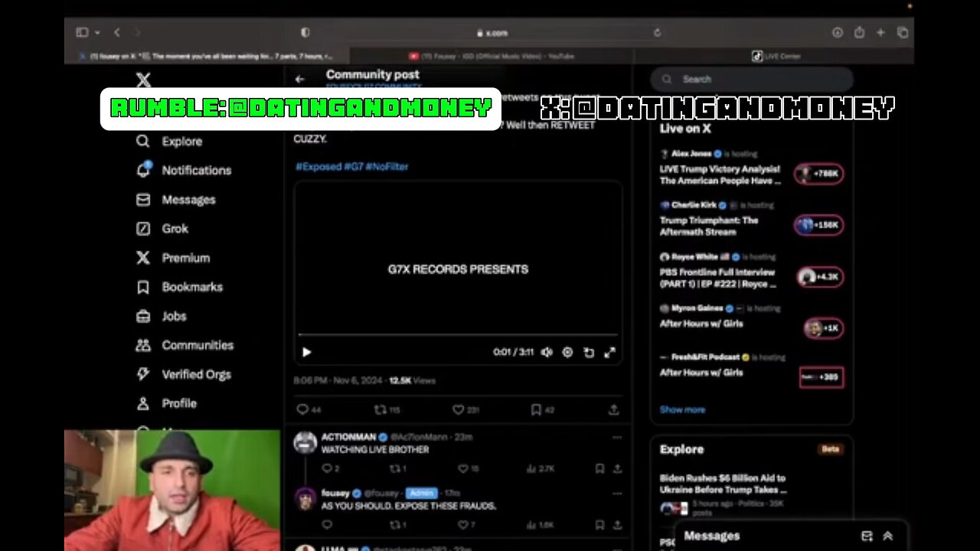Screen dimensions: 980x551
Task: Switch to Fousey YouTube tab
Action: pos(492,56)
